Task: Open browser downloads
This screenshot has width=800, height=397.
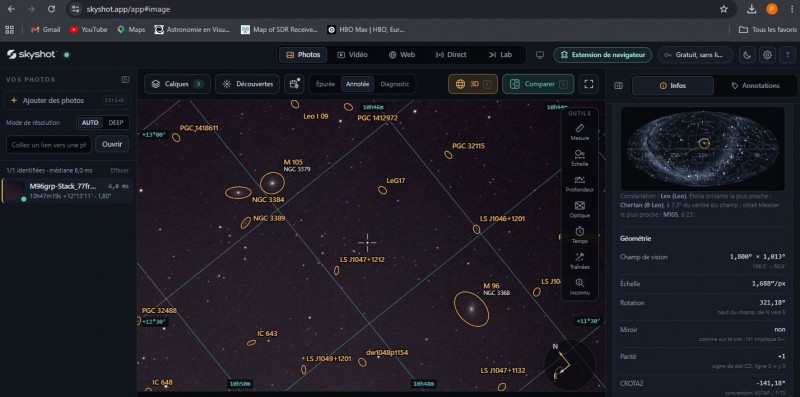Action: (x=752, y=9)
